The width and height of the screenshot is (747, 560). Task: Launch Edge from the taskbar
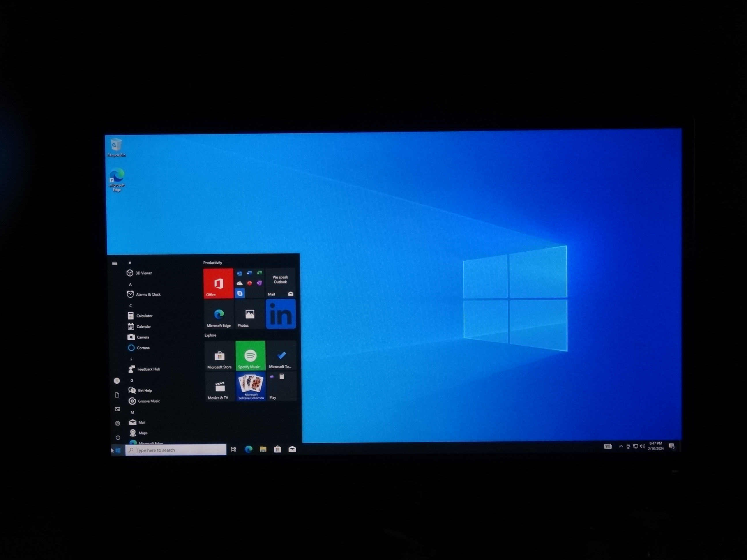click(x=248, y=449)
